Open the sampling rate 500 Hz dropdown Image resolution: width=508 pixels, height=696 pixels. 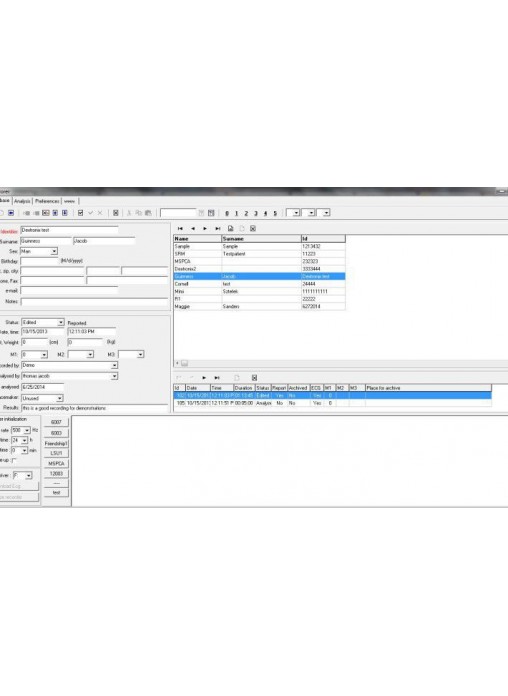coord(27,430)
